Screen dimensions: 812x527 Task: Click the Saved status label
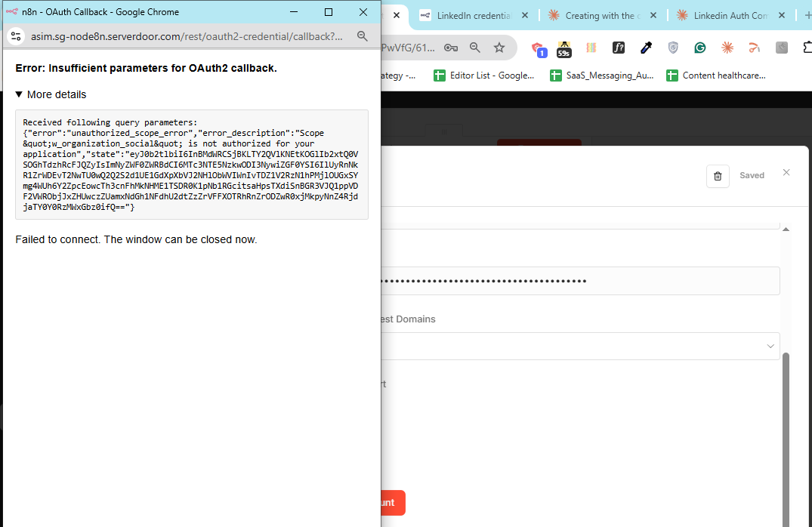[752, 175]
